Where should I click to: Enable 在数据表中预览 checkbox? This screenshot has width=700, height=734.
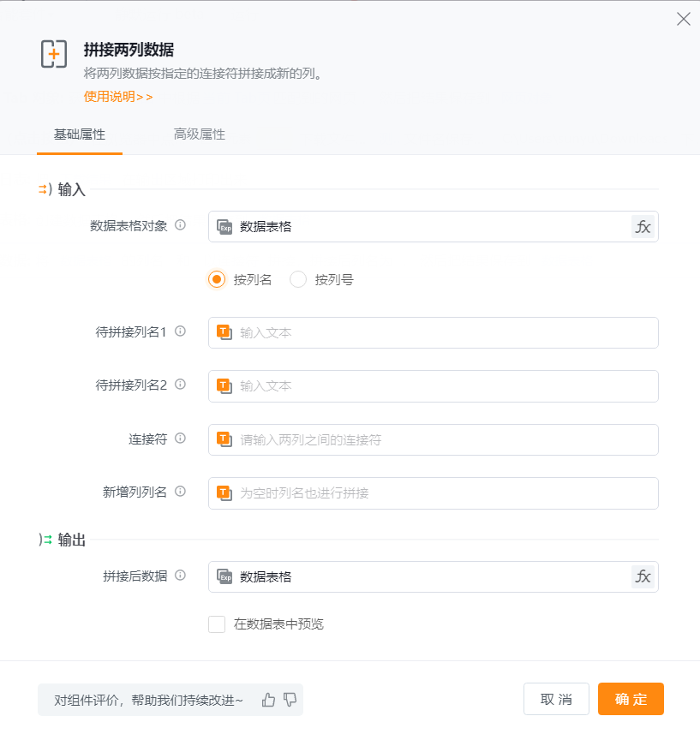pyautogui.click(x=217, y=624)
